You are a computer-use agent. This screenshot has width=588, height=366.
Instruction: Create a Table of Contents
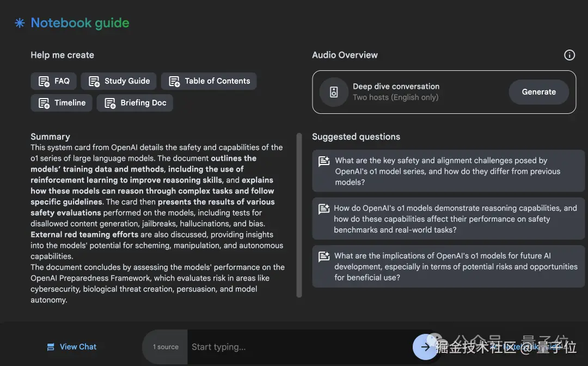tap(209, 81)
